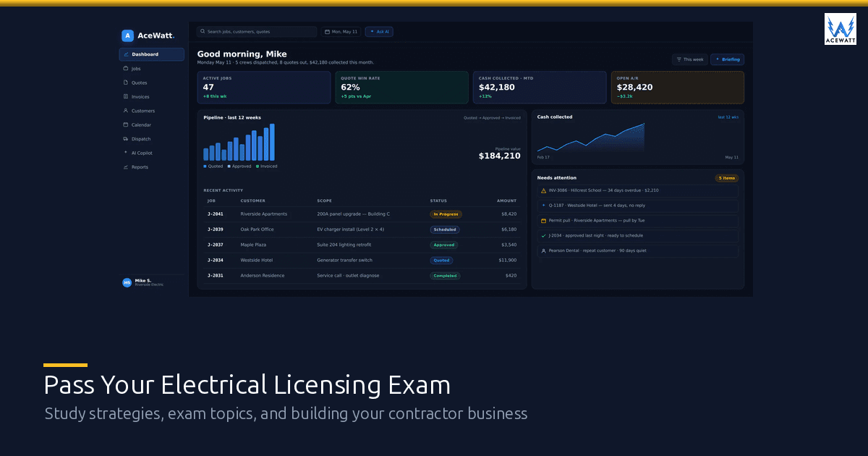Screen dimensions: 868x456
Task: Click the warning triangle icon for INV-3086
Action: pyautogui.click(x=544, y=190)
